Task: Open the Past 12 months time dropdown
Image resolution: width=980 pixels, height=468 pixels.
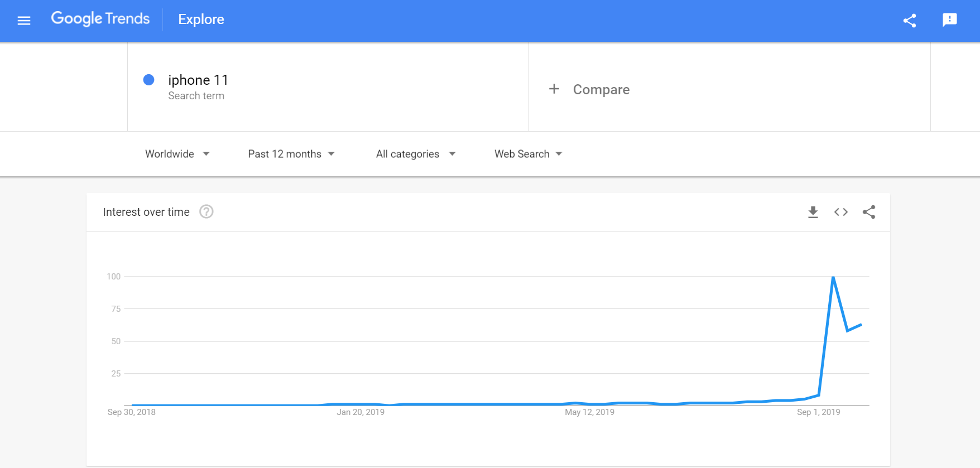Action: click(291, 154)
